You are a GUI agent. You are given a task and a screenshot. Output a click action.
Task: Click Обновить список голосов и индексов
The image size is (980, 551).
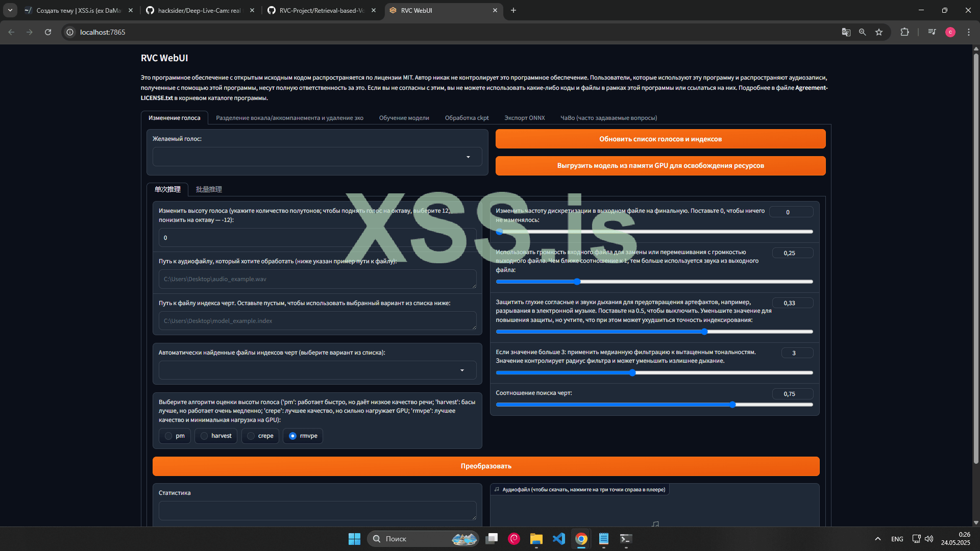click(x=660, y=139)
